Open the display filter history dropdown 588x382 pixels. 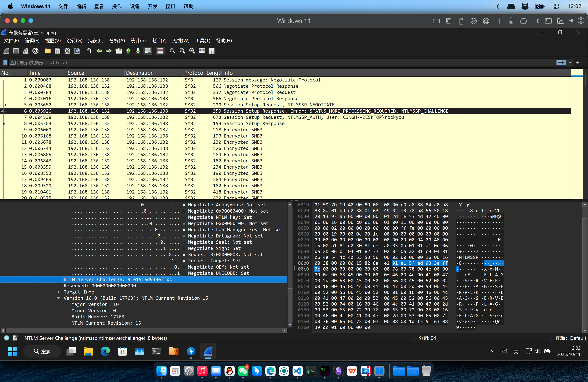click(x=570, y=62)
